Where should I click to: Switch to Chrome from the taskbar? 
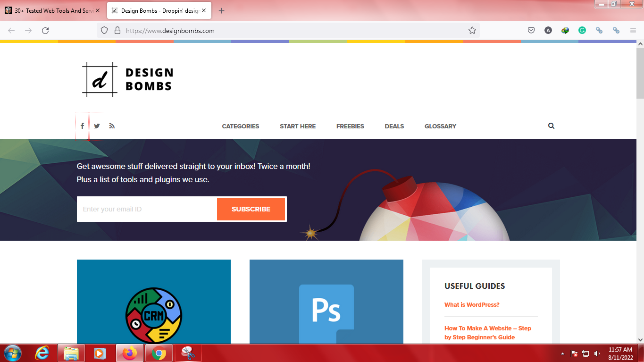(x=159, y=353)
